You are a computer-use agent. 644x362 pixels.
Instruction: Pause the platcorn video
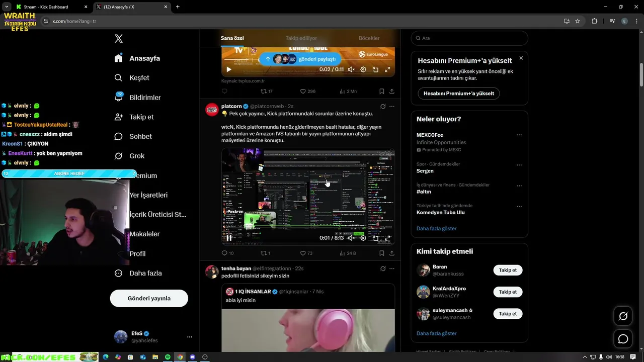coord(229,238)
